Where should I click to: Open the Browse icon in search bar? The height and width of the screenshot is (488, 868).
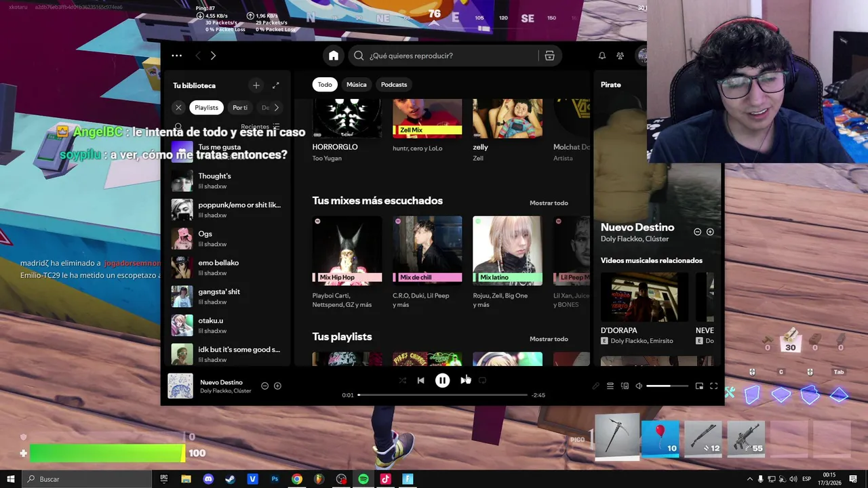(549, 56)
